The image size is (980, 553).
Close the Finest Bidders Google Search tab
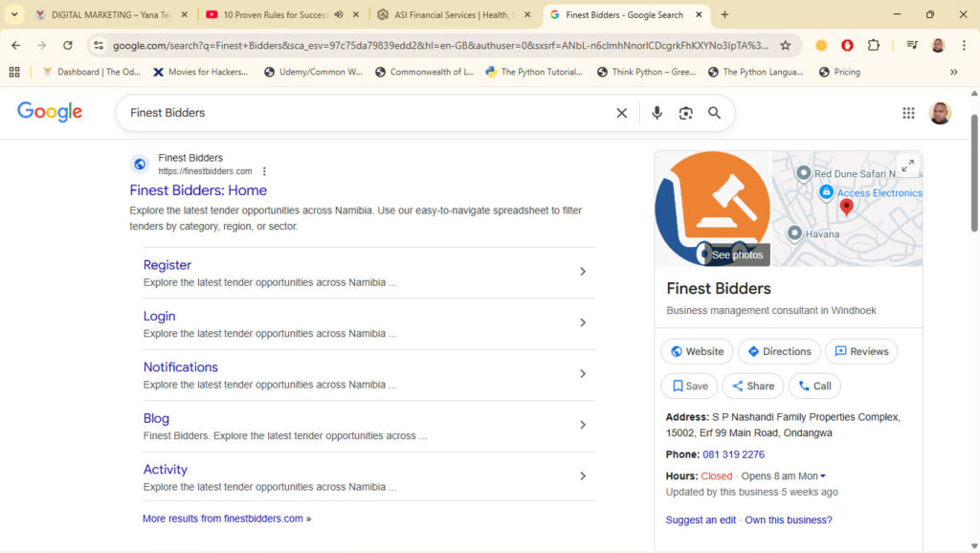pos(699,14)
